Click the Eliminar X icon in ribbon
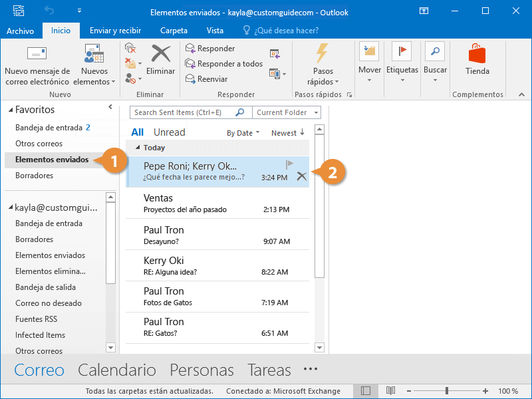The height and width of the screenshot is (399, 532). click(160, 54)
